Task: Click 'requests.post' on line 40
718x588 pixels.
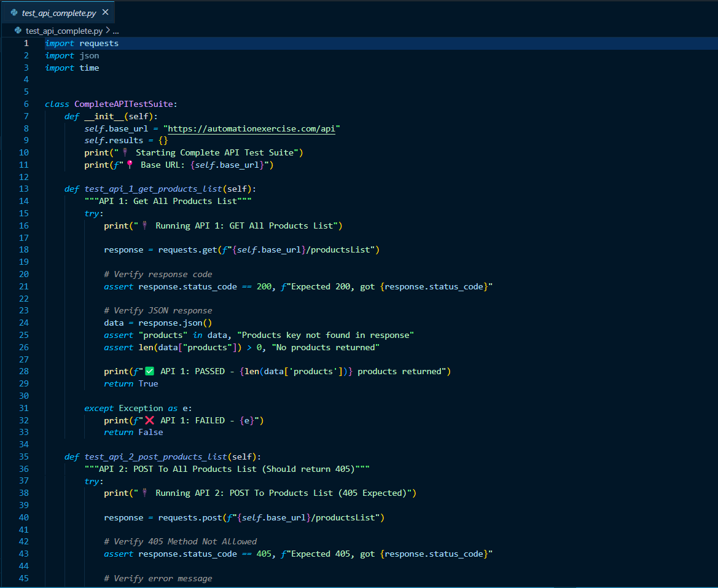Action: tap(190, 517)
